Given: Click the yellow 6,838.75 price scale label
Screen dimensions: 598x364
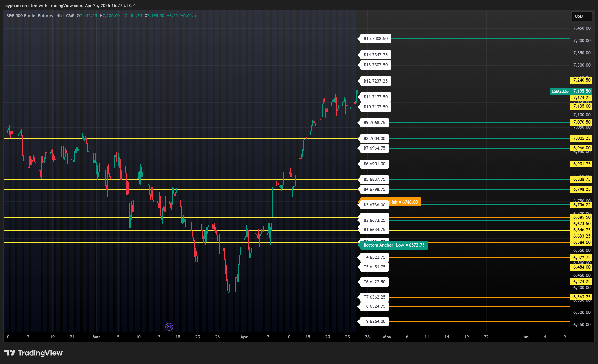Looking at the screenshot, I should click(x=582, y=179).
